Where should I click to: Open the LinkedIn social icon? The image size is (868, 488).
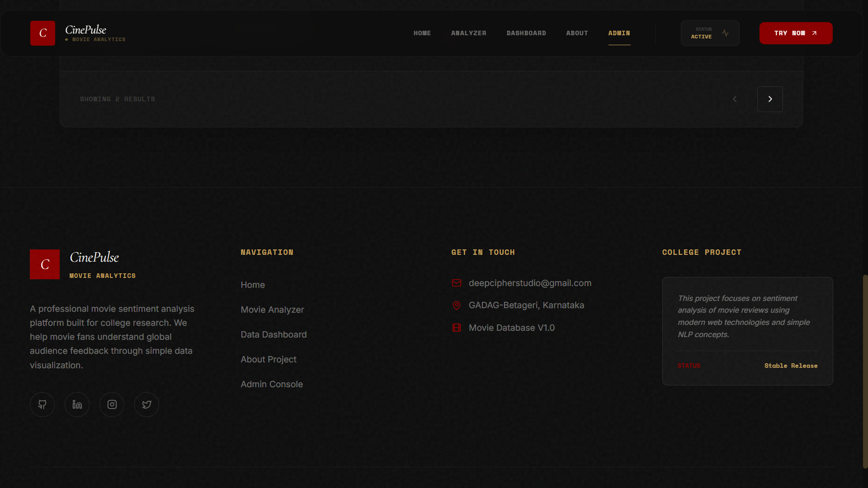77,404
